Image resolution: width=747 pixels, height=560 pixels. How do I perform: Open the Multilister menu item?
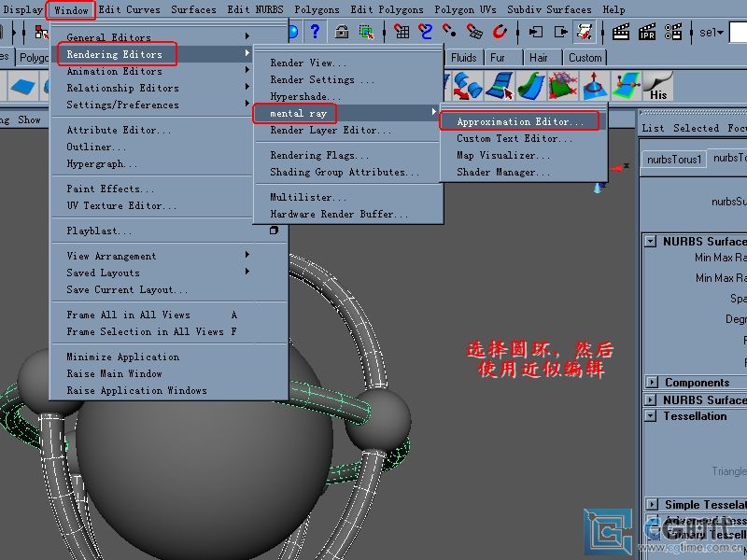click(x=347, y=197)
